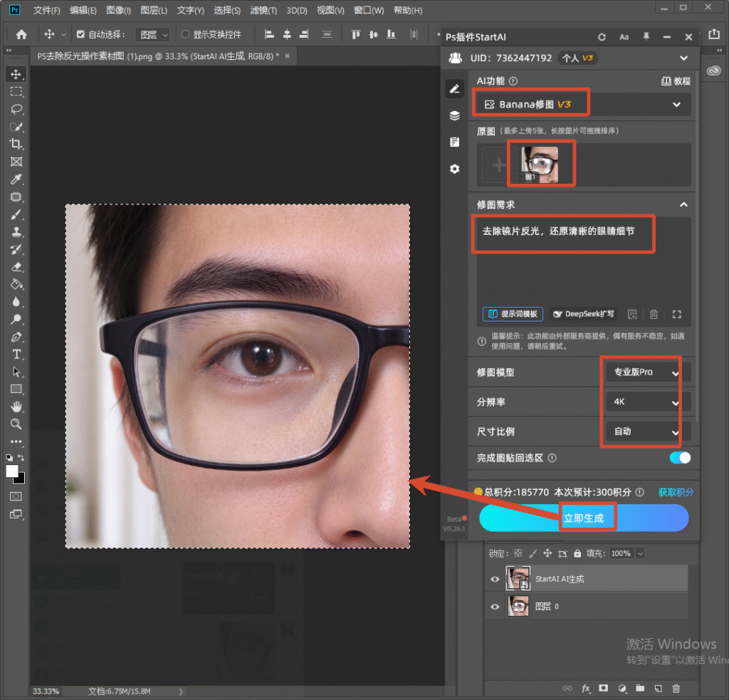The height and width of the screenshot is (700, 729).
Task: Open the 文件(F) menu
Action: pyautogui.click(x=47, y=10)
